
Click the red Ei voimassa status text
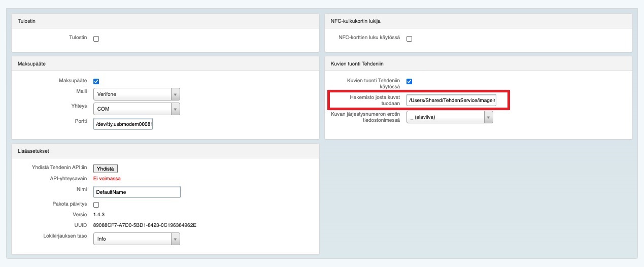(107, 179)
